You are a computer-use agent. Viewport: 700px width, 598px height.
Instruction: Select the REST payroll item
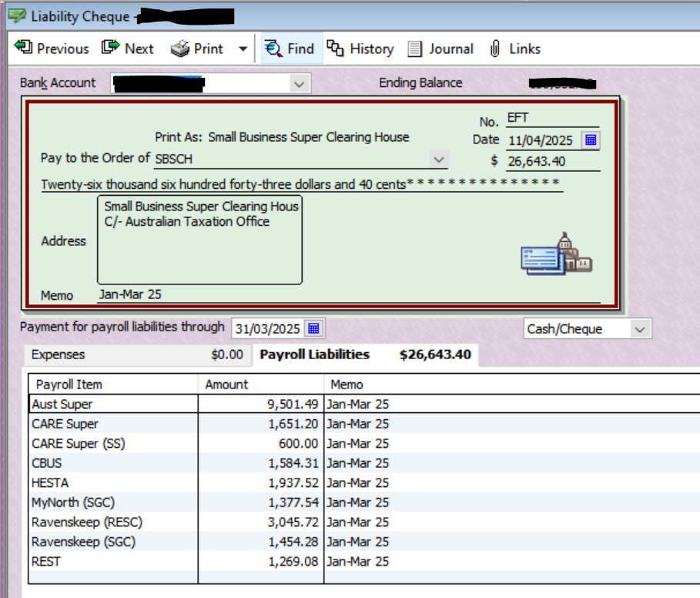(114, 561)
